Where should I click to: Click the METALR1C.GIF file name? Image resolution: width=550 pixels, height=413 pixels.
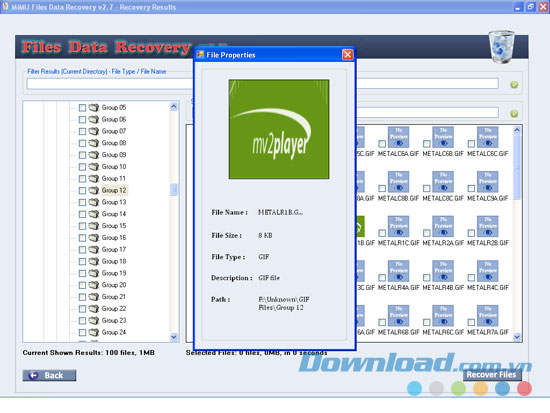point(398,243)
